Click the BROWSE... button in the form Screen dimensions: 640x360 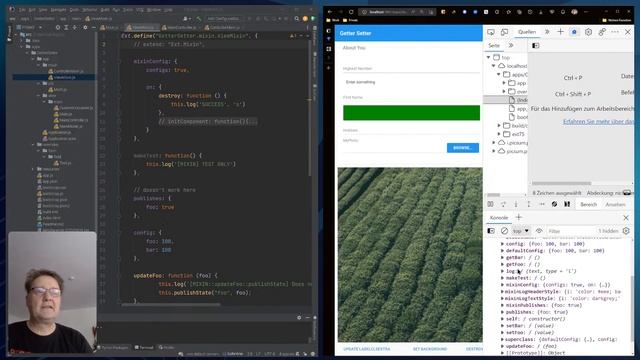coord(463,148)
